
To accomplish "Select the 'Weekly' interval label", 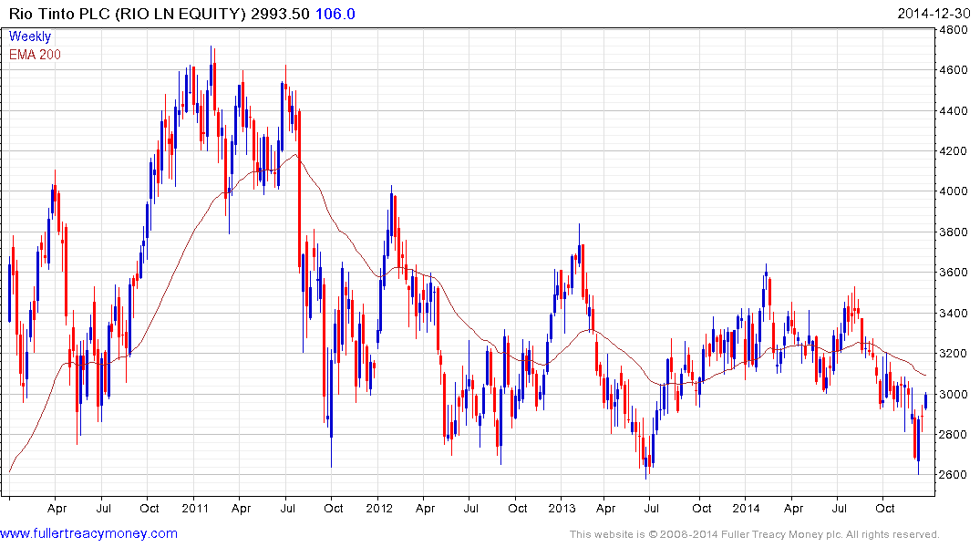I will pos(29,36).
